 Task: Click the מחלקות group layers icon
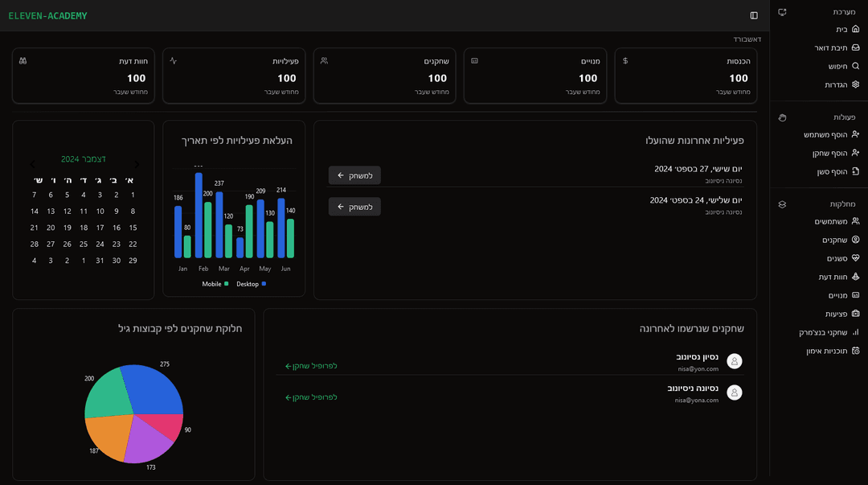782,204
